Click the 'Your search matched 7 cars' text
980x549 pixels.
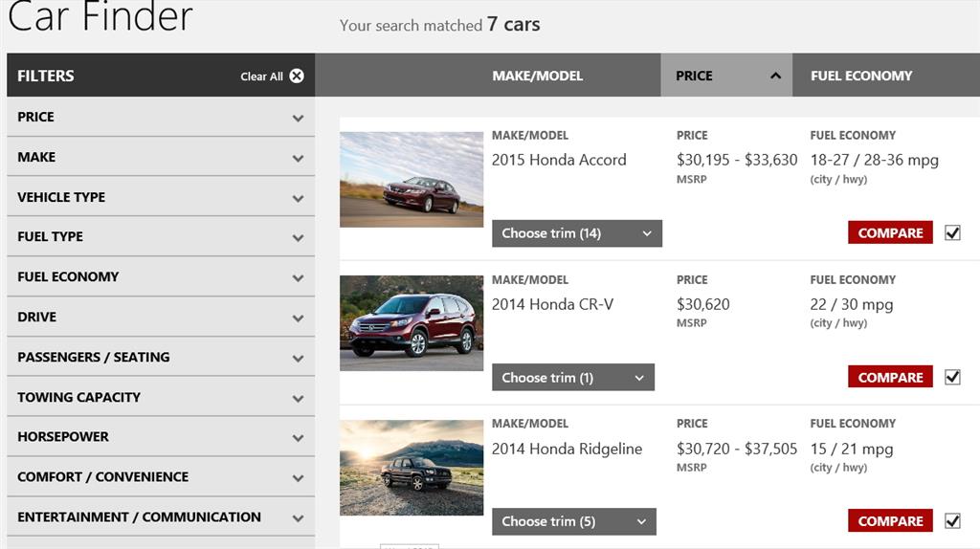tap(439, 24)
